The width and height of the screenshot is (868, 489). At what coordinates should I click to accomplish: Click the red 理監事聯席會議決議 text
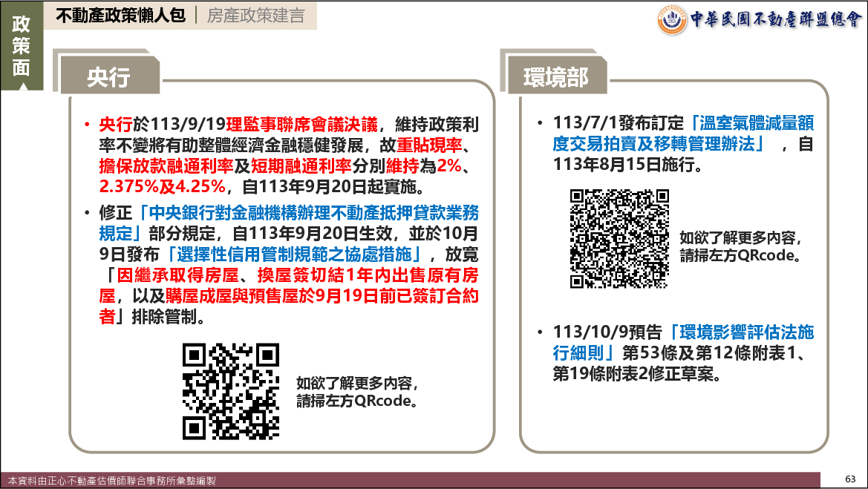[303, 123]
